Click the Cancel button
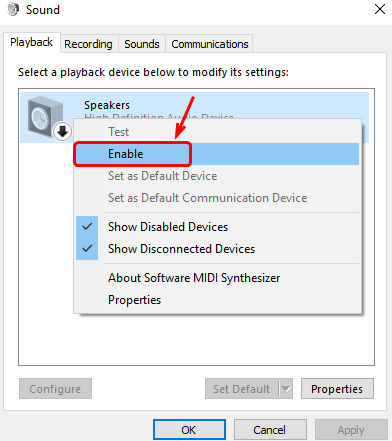Viewport: 392px width, 441px height. [270, 430]
